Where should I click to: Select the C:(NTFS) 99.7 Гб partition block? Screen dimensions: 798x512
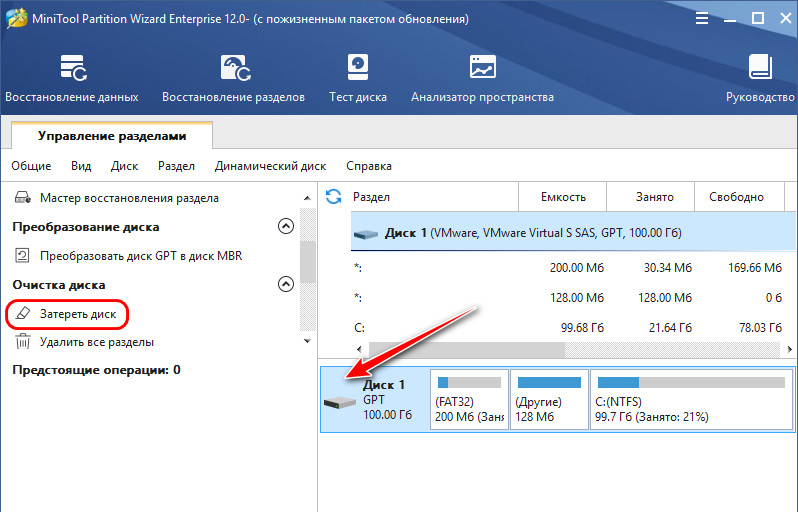[x=691, y=400]
